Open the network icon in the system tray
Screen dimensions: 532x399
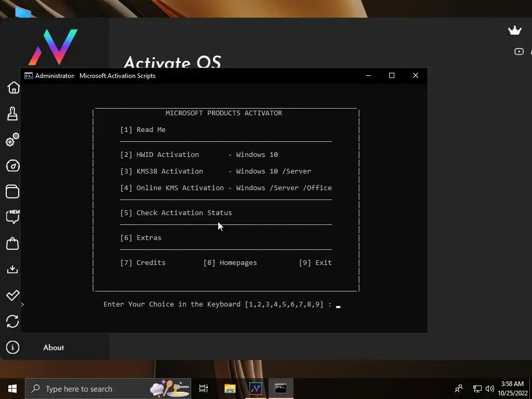477,389
